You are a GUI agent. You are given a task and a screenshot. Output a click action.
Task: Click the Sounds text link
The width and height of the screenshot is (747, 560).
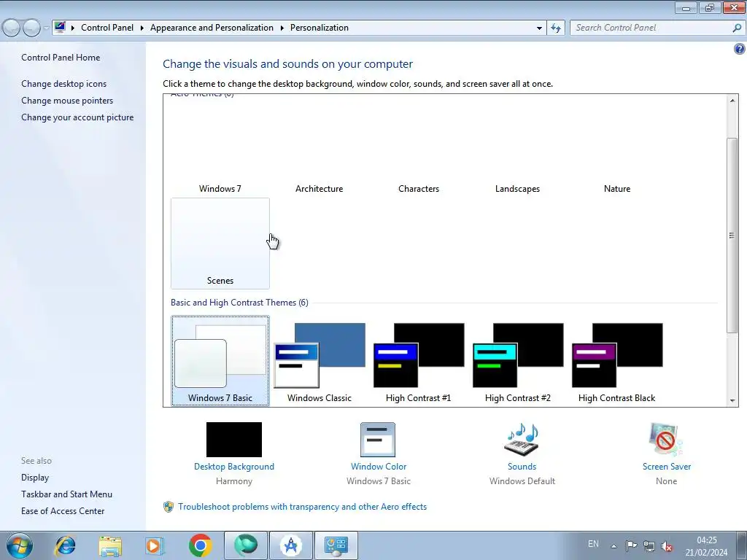pos(522,467)
